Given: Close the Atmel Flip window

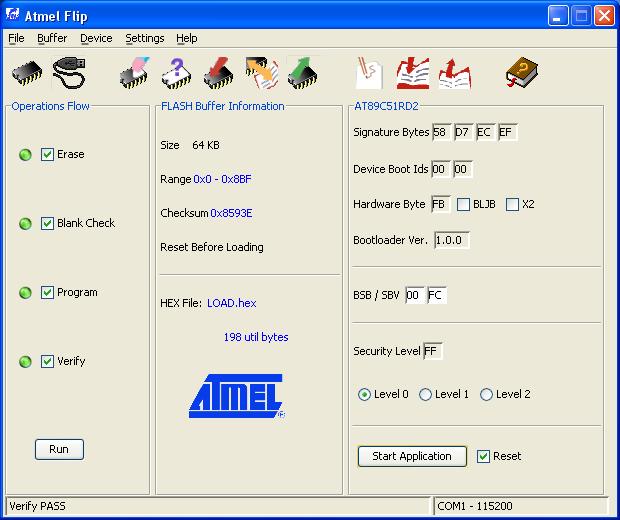Looking at the screenshot, I should click(x=605, y=17).
